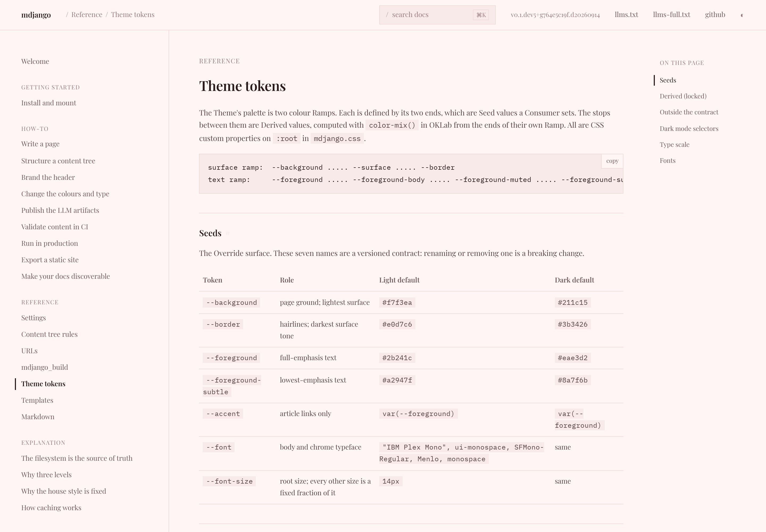Screen dimensions: 766x532
Task: Open Run in production guide
Action: [x=50, y=243]
